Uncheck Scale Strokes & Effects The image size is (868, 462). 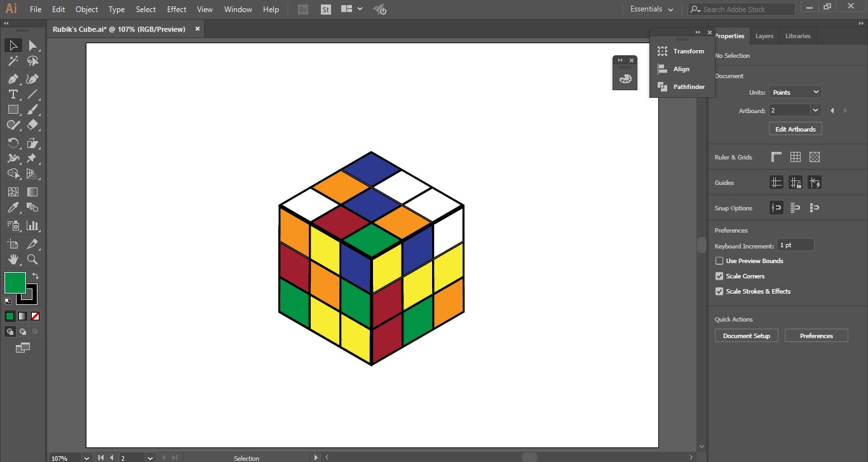(x=719, y=291)
